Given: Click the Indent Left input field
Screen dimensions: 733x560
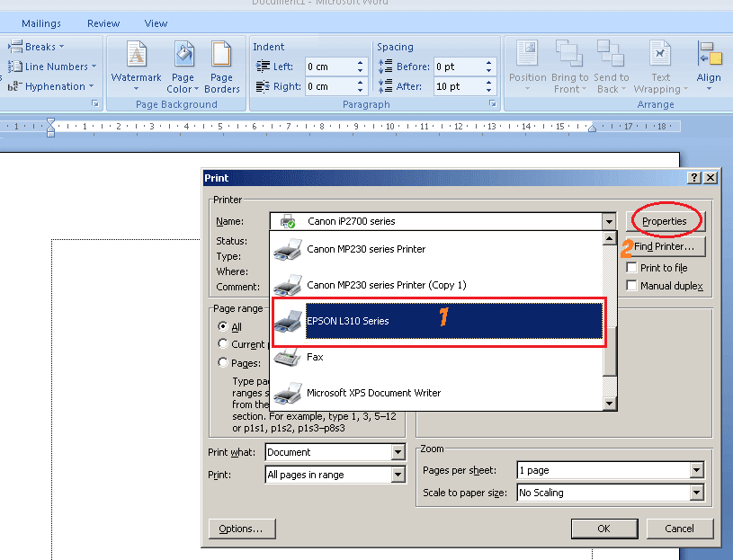Looking at the screenshot, I should pyautogui.click(x=331, y=67).
